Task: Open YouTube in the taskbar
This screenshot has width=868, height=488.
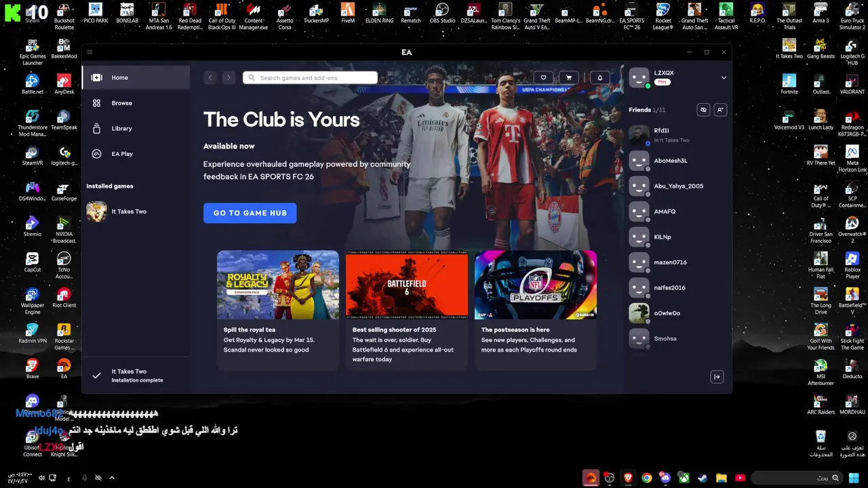Action: pyautogui.click(x=740, y=478)
